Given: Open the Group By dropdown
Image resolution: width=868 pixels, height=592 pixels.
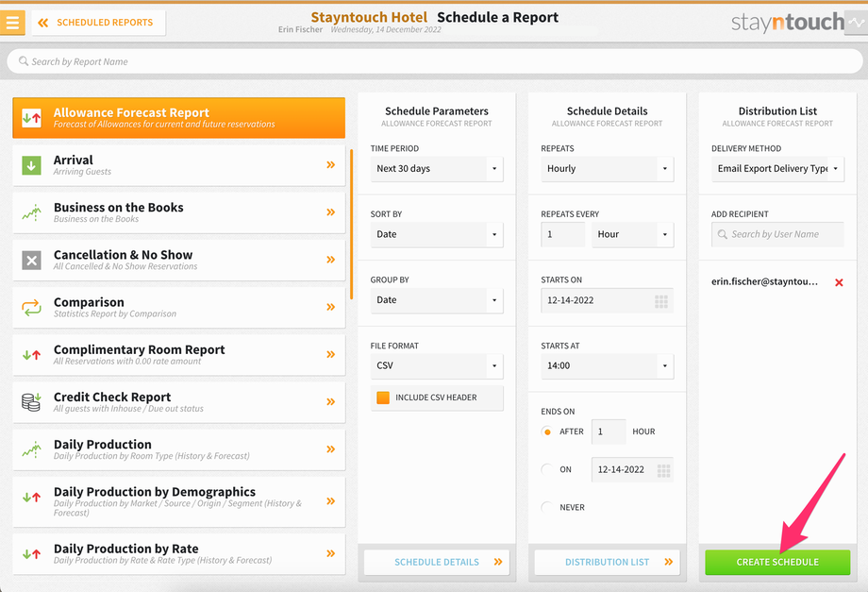Looking at the screenshot, I should (437, 300).
